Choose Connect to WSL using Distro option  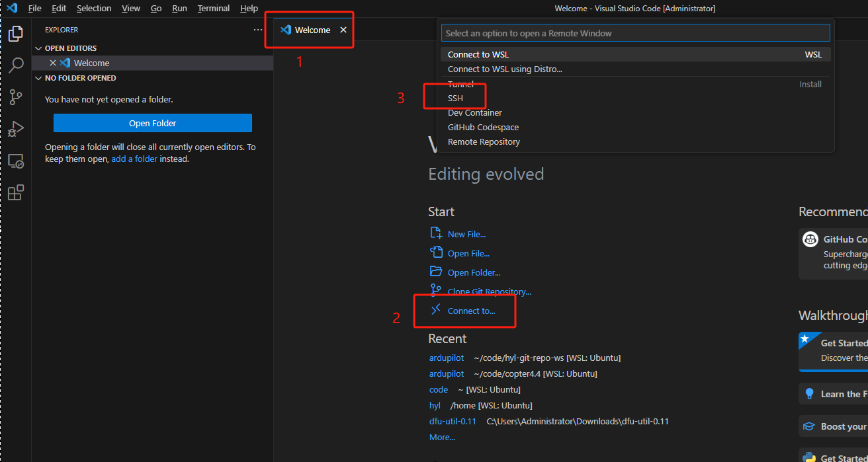click(x=635, y=69)
